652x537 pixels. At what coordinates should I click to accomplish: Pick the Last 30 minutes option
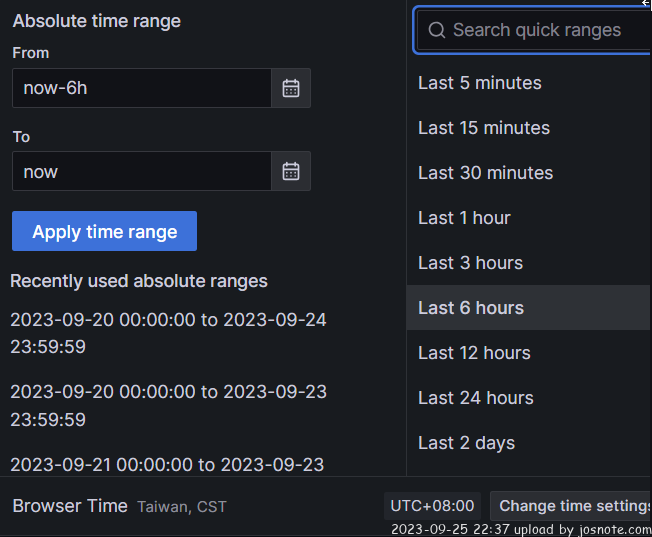coord(485,173)
